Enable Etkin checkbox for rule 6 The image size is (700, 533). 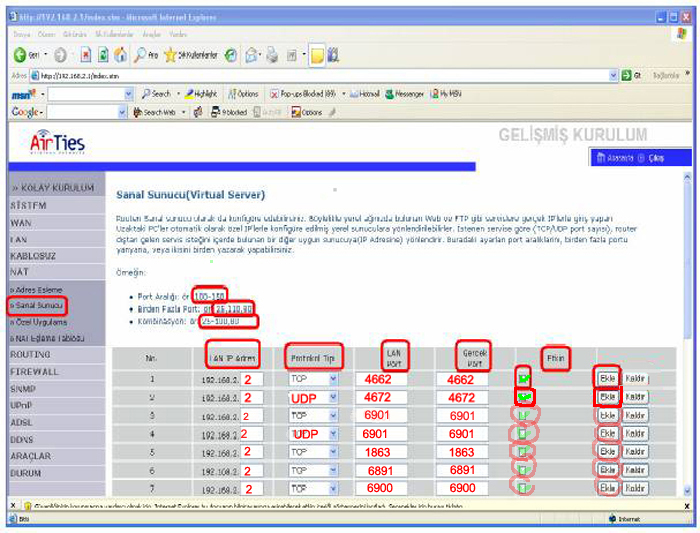(x=522, y=470)
